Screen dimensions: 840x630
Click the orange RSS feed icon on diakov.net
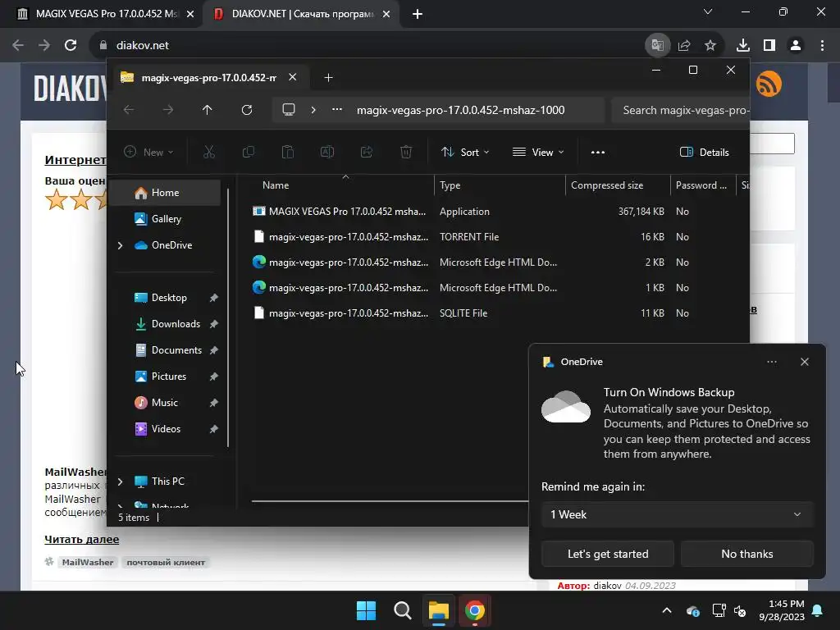[769, 84]
